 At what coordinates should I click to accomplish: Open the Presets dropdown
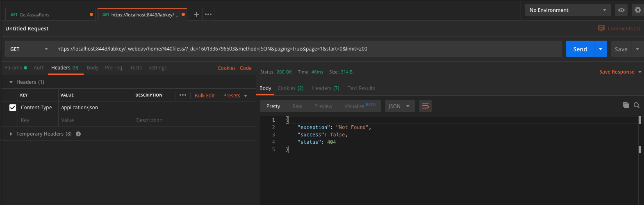click(235, 95)
